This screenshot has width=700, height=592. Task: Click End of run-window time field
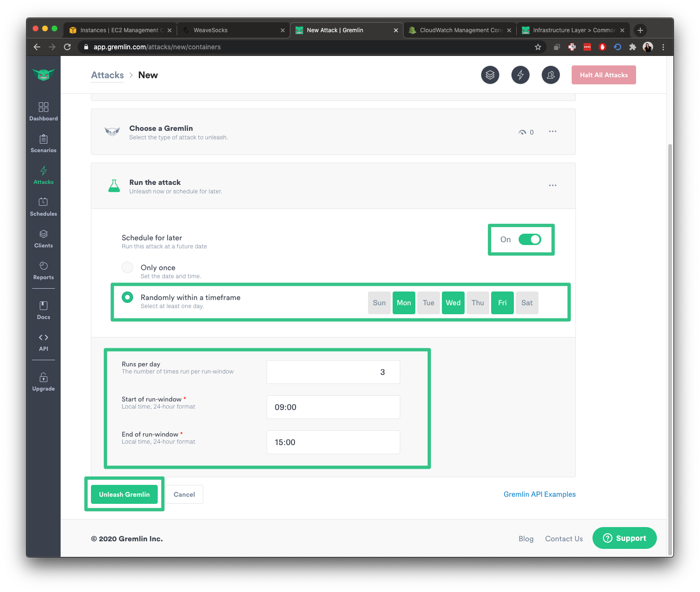(333, 442)
